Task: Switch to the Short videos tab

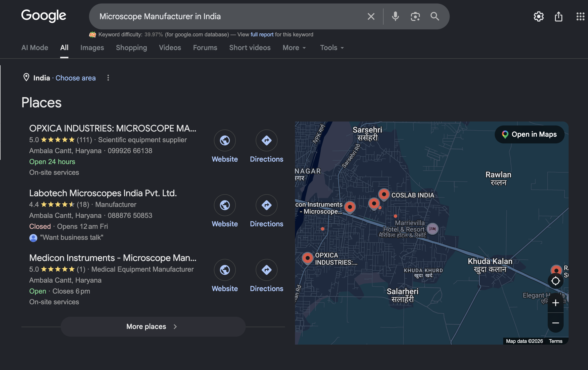Action: (250, 48)
